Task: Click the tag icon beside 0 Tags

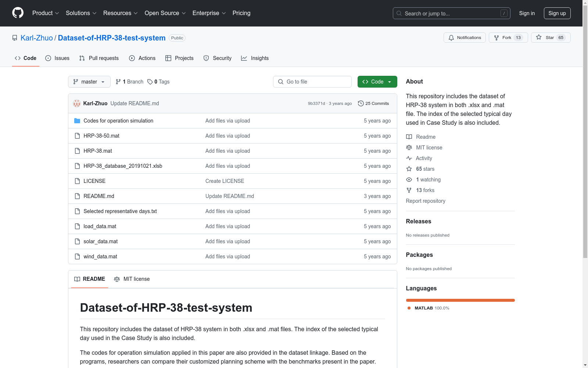Action: pos(150,82)
